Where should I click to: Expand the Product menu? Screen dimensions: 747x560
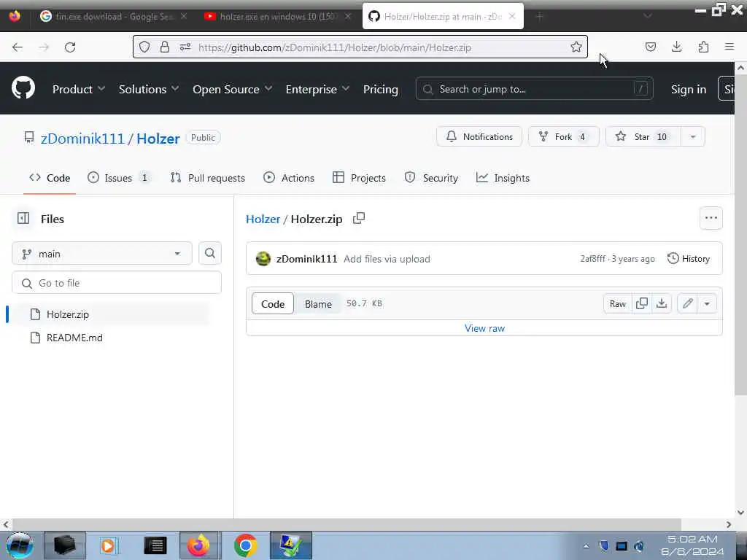tap(79, 89)
